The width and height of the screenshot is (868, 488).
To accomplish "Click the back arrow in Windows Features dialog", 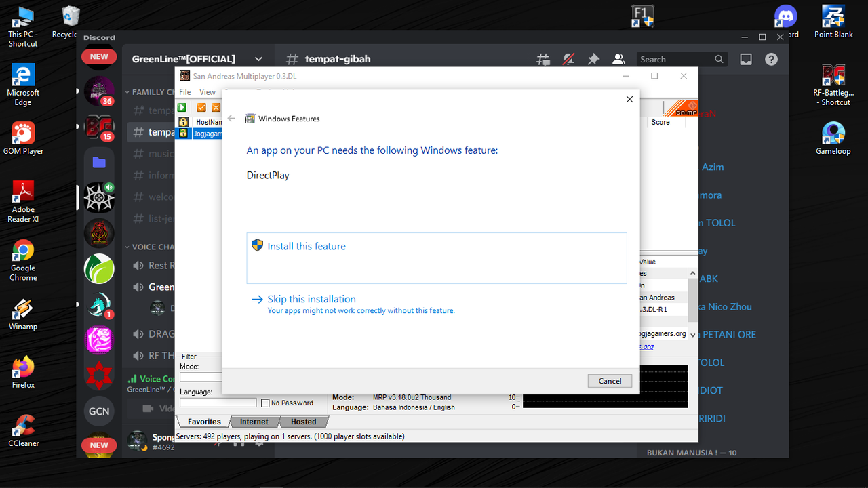I will coord(231,119).
